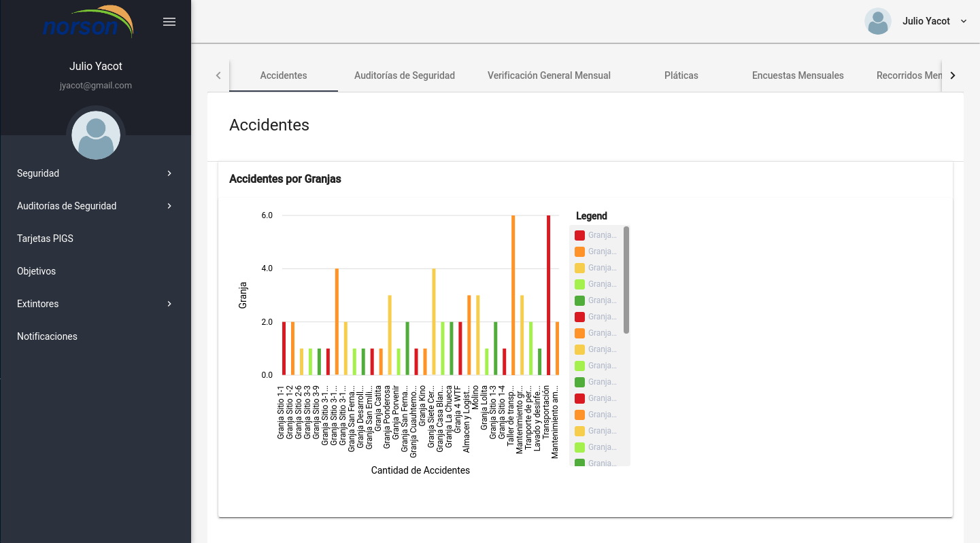Click the Granja Lolita x-axis label
The width and height of the screenshot is (980, 543).
tap(484, 409)
